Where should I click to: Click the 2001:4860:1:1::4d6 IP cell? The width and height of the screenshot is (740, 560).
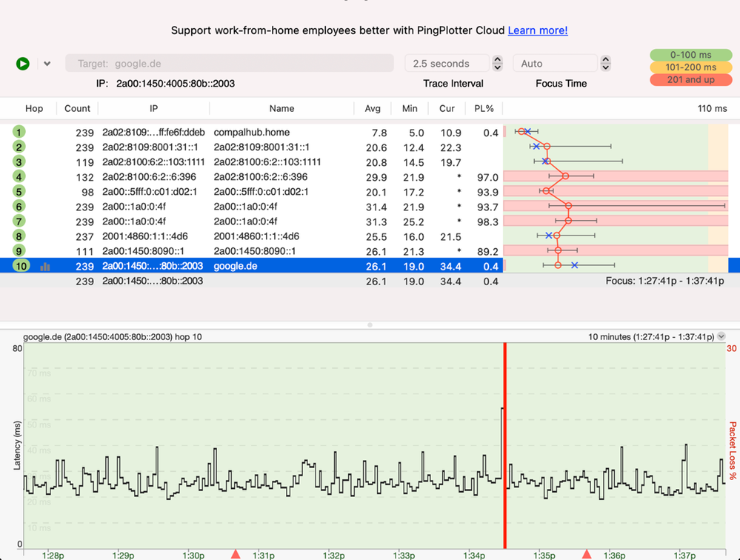145,236
